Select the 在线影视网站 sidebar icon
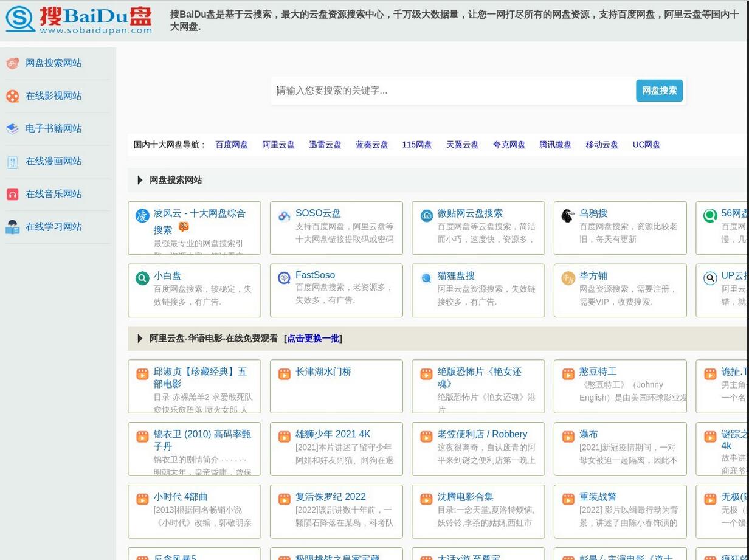This screenshot has width=749, height=560. [13, 96]
